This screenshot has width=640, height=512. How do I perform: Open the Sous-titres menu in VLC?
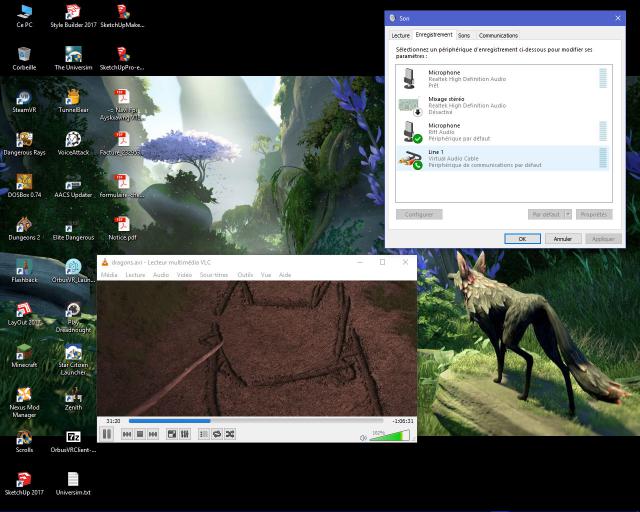(214, 275)
